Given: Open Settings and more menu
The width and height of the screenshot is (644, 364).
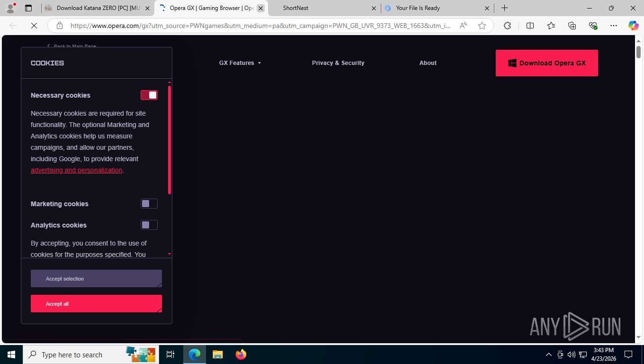Looking at the screenshot, I should click(x=614, y=26).
